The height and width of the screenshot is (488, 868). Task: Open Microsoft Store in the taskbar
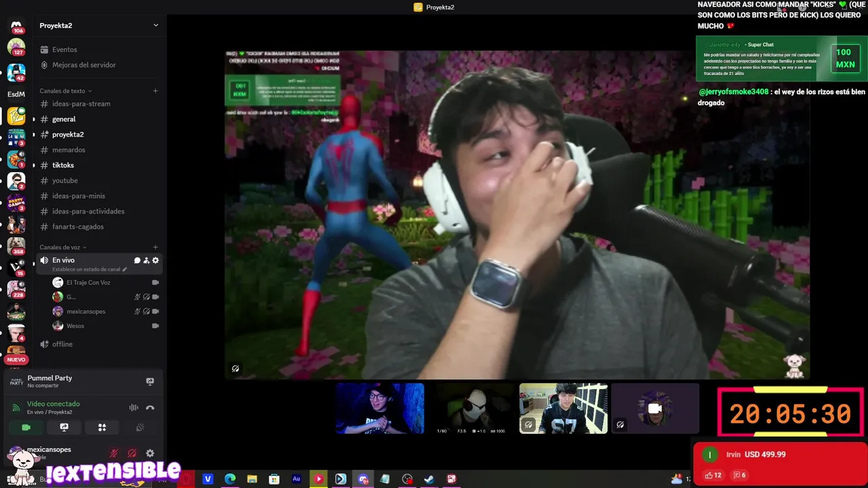tap(274, 479)
